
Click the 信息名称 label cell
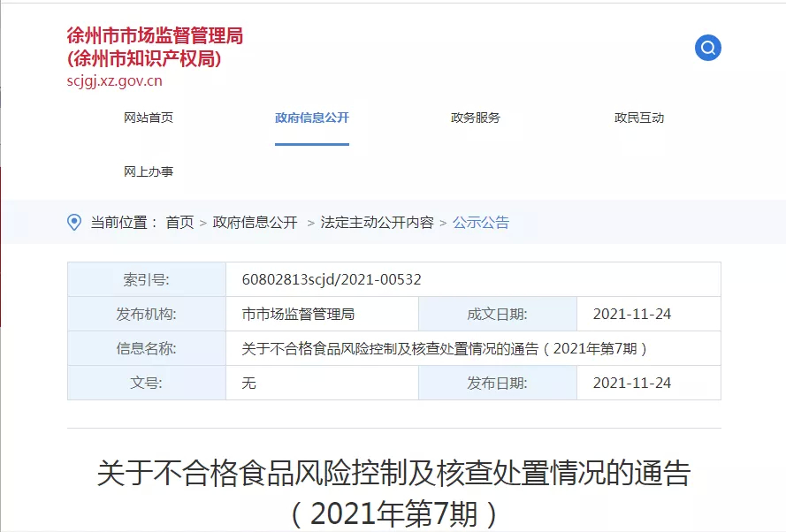147,349
